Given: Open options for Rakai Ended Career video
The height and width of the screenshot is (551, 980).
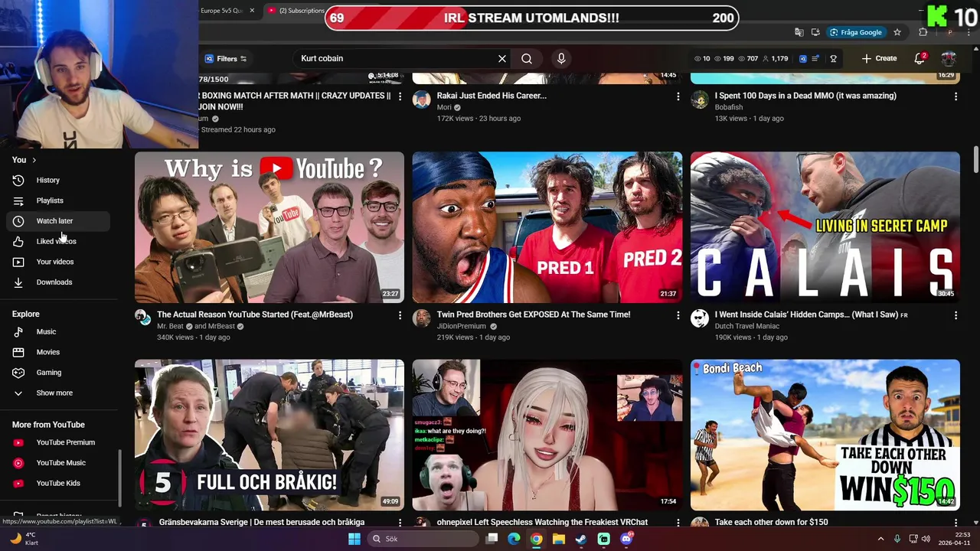Looking at the screenshot, I should [678, 96].
